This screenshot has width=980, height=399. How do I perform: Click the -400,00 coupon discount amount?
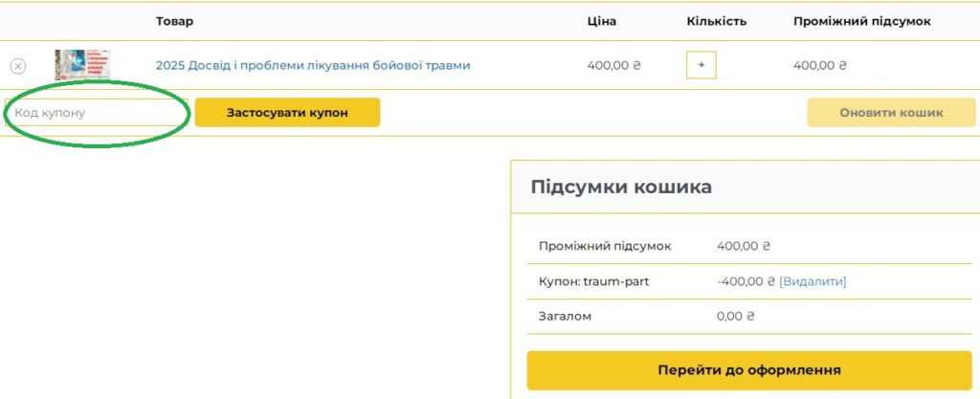745,281
